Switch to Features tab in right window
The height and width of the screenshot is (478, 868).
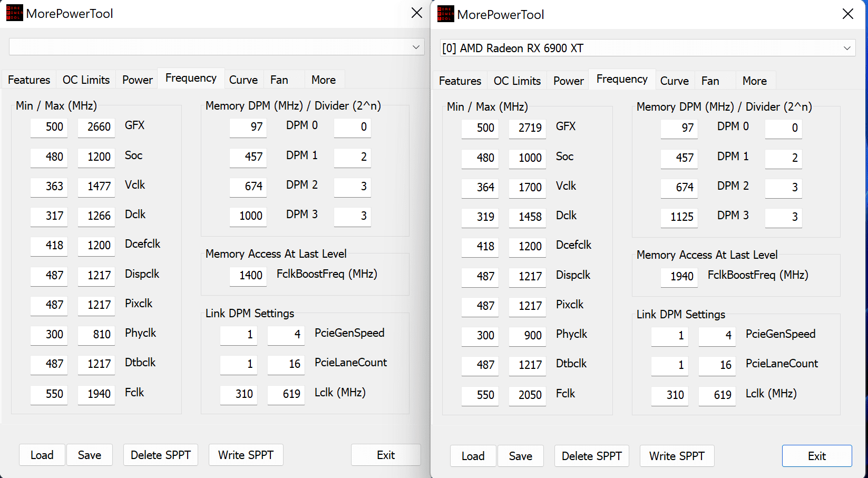click(460, 81)
